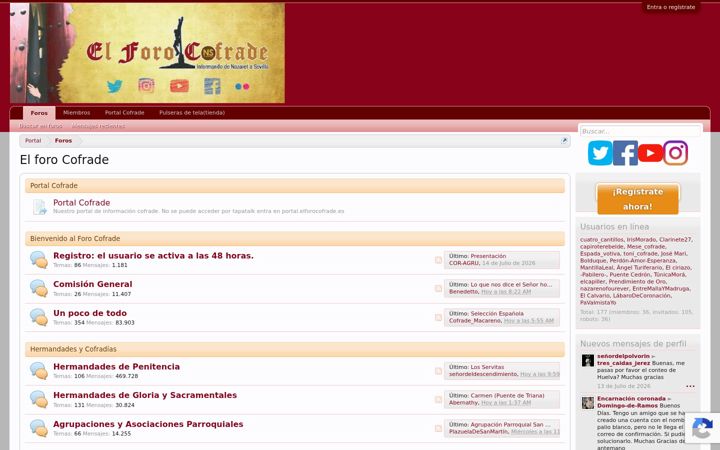Open the Comisión General forum
The height and width of the screenshot is (450, 720).
pyautogui.click(x=93, y=284)
